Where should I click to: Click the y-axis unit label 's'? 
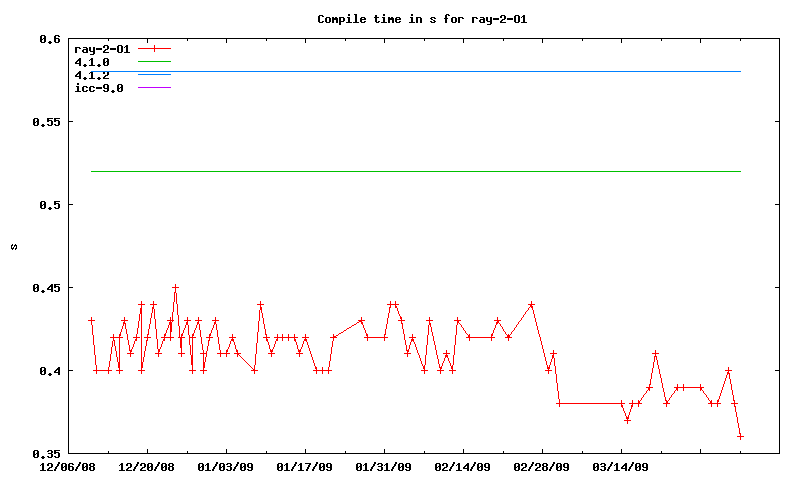13,247
